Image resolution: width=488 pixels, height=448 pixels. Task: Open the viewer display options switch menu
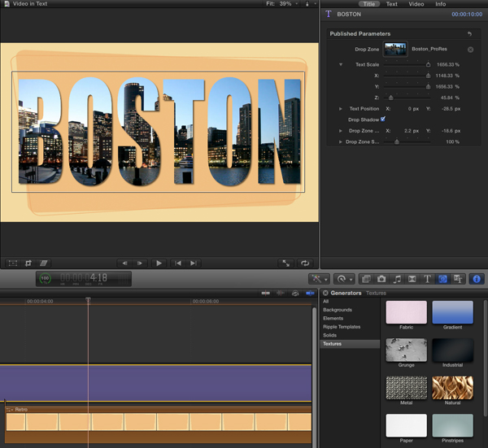[310, 4]
